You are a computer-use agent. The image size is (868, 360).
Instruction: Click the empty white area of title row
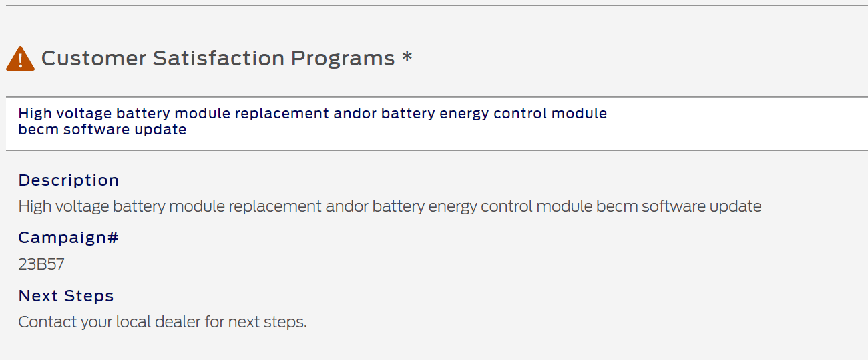click(x=734, y=124)
